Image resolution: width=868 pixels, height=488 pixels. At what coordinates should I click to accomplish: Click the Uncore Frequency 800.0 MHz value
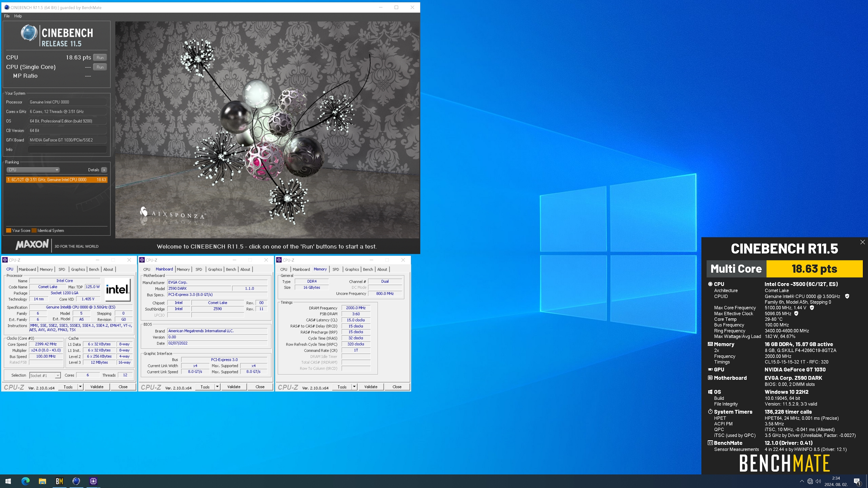[x=385, y=294]
